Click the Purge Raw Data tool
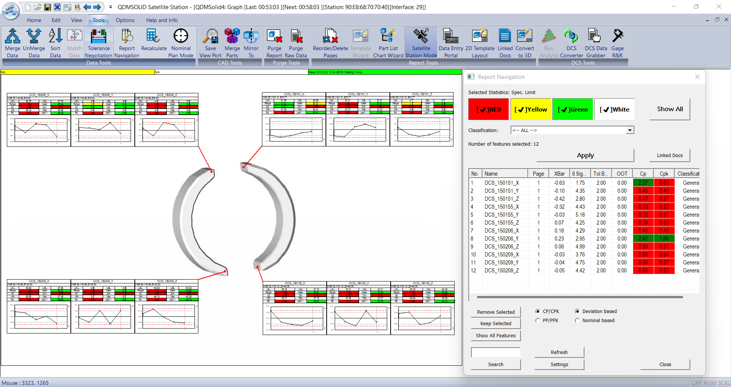Screen dimensions: 731x387 pos(296,43)
